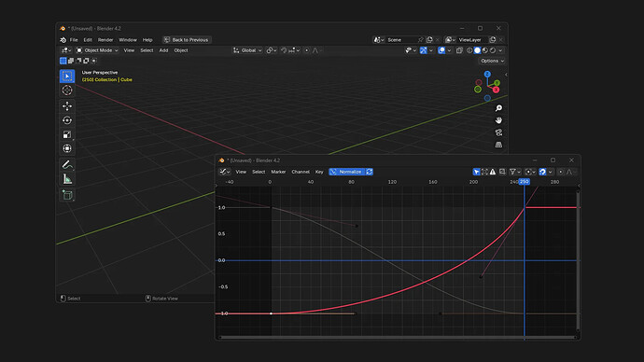Screen dimensions: 644x362
Task: Toggle the camera view icon
Action: [498, 132]
